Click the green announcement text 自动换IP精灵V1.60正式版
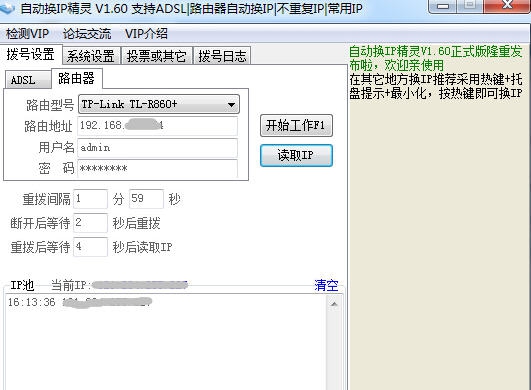Screen dimensions: 531x390 (x=436, y=58)
